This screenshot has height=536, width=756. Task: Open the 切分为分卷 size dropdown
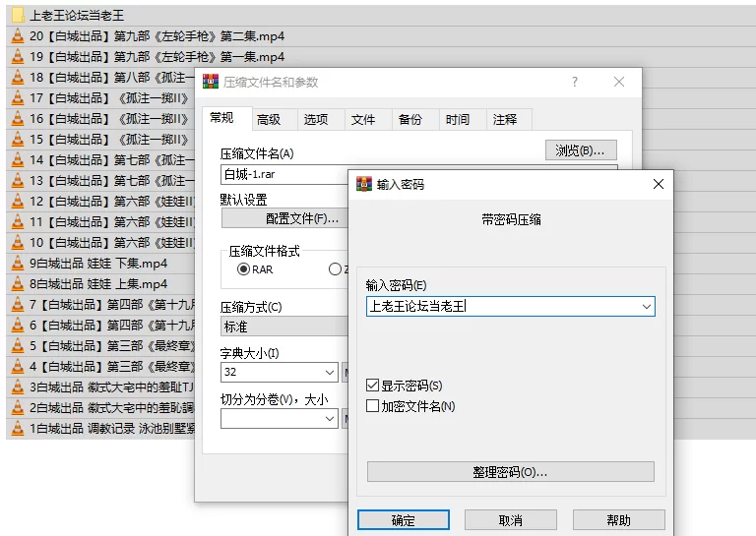330,419
